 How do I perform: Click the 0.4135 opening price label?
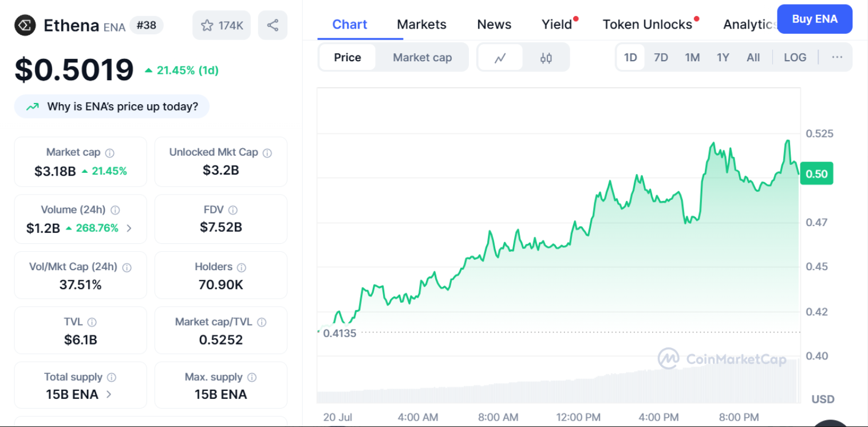340,333
